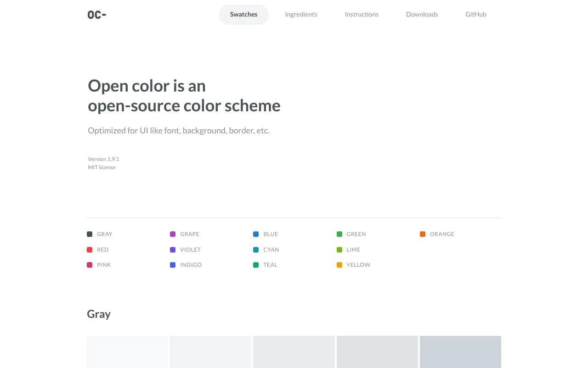The width and height of the screenshot is (588, 368).
Task: Open the Downloads section
Action: 422,14
